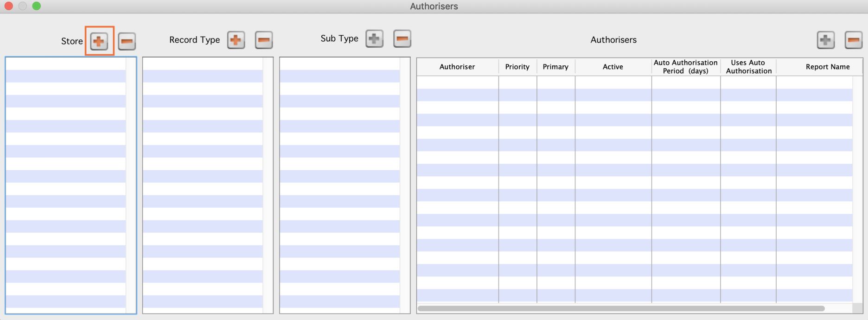Image resolution: width=868 pixels, height=320 pixels.
Task: Select the Report Name column header
Action: point(827,67)
